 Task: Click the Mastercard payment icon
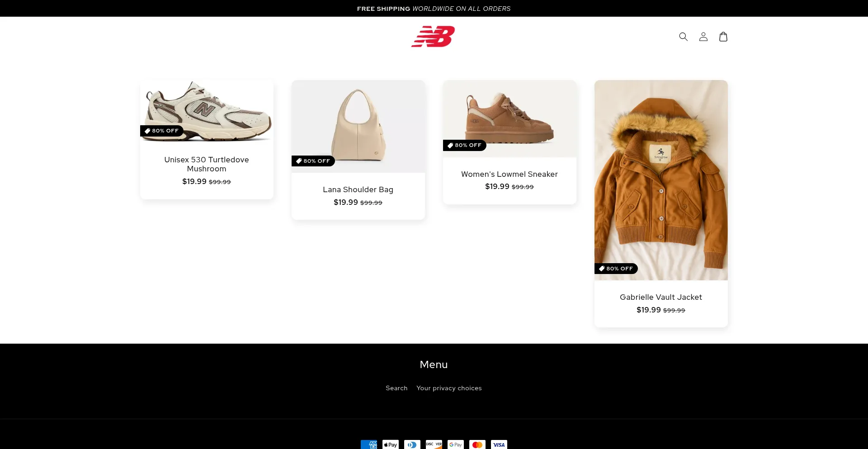477,445
